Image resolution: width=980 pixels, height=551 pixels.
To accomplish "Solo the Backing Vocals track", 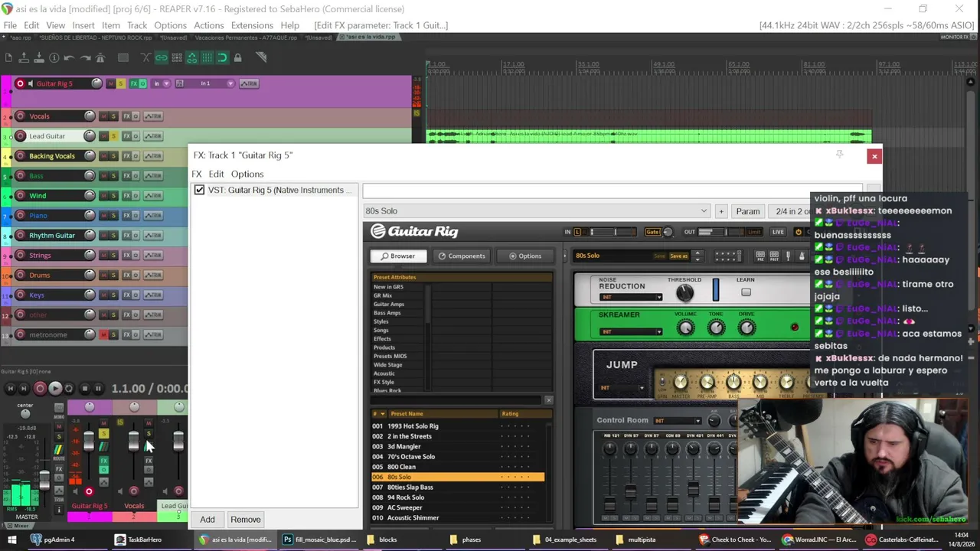I will [x=113, y=156].
